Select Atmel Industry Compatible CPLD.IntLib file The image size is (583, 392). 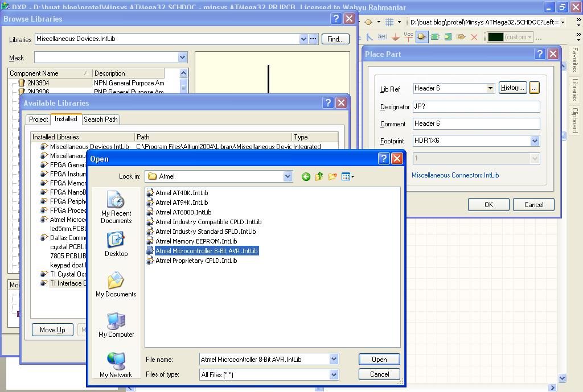[x=204, y=222]
